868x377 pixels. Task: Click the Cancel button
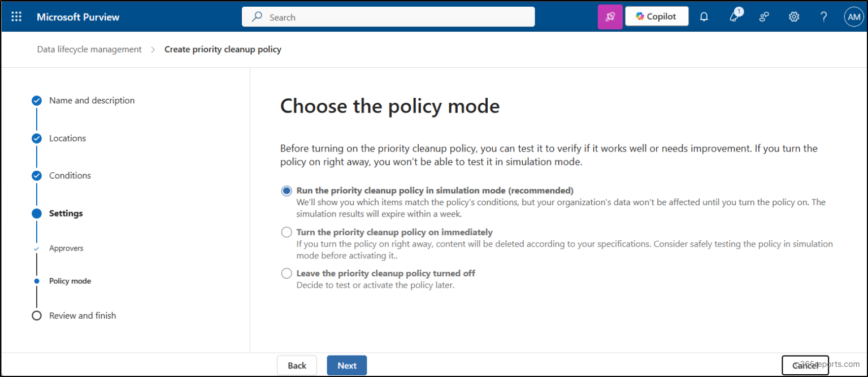pyautogui.click(x=805, y=366)
